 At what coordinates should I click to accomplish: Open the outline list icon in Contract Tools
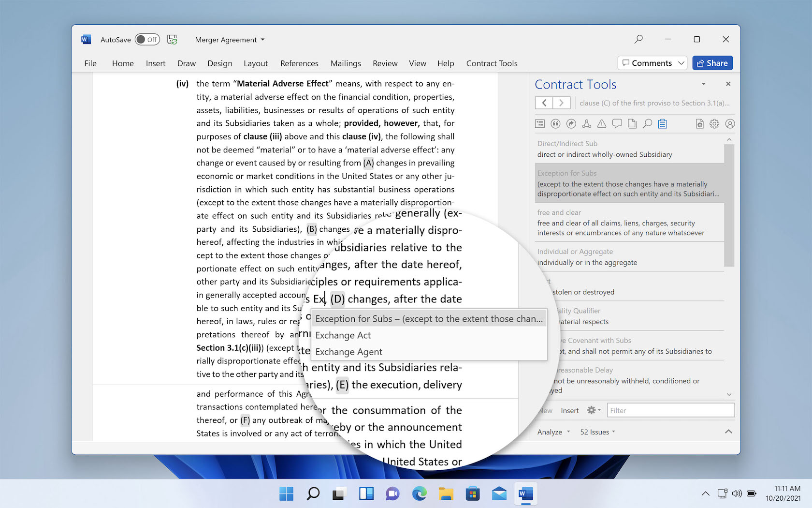[x=540, y=124]
